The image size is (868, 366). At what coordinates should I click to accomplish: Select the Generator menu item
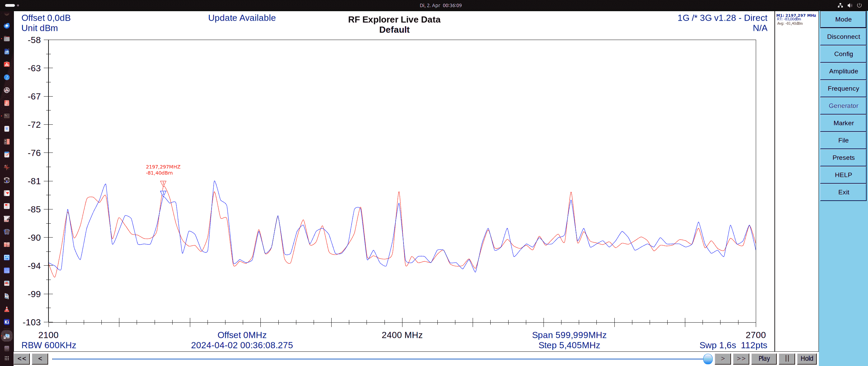point(843,106)
